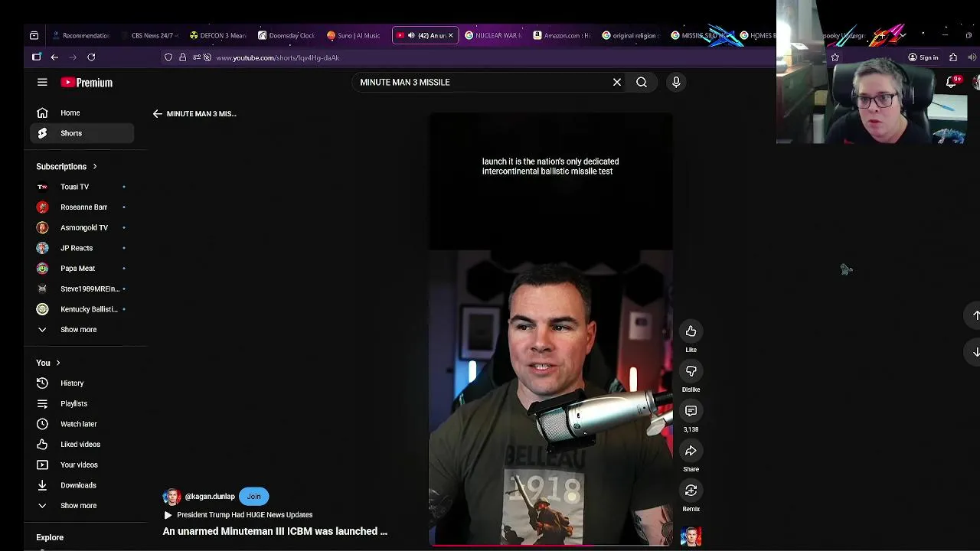Open Playlists in the sidebar
980x551 pixels.
[83, 403]
